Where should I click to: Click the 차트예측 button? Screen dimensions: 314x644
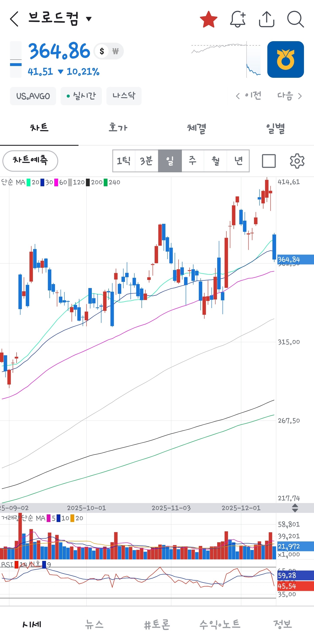[x=30, y=161]
